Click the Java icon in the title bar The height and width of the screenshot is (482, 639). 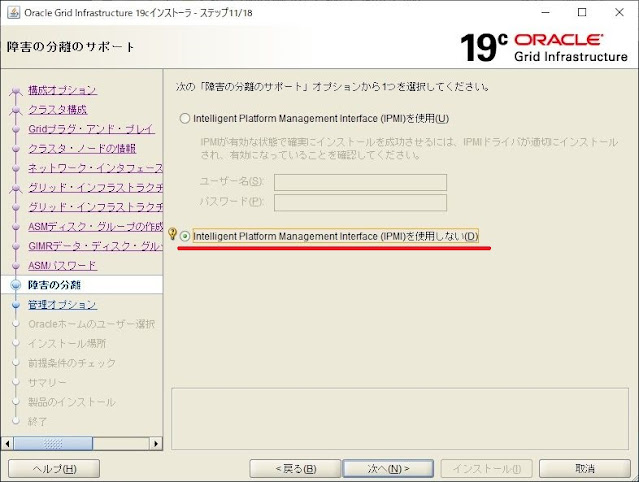pos(13,13)
